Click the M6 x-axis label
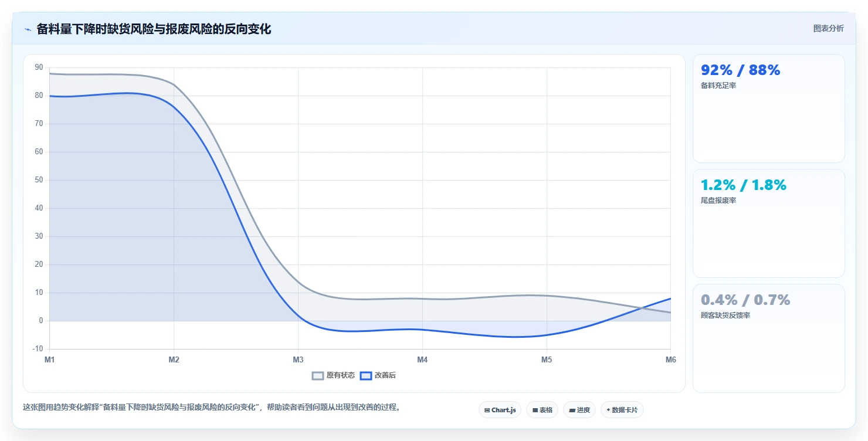This screenshot has height=441, width=868. point(671,359)
